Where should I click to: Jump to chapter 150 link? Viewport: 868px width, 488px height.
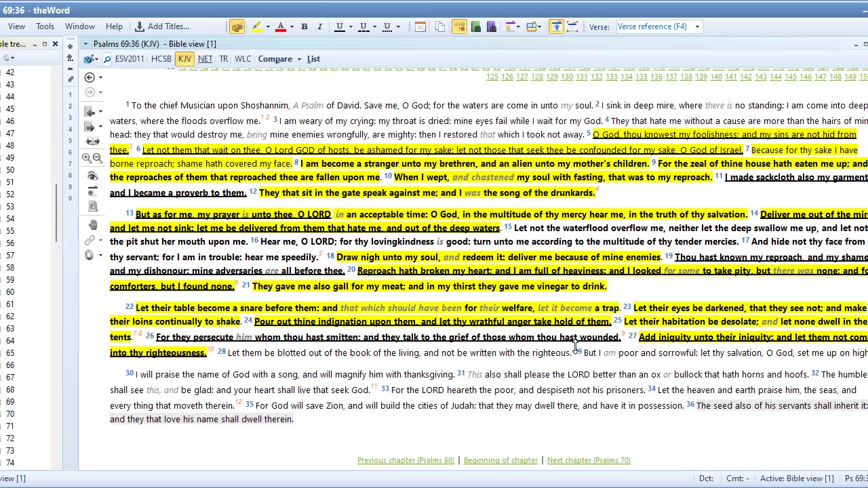[x=865, y=77]
